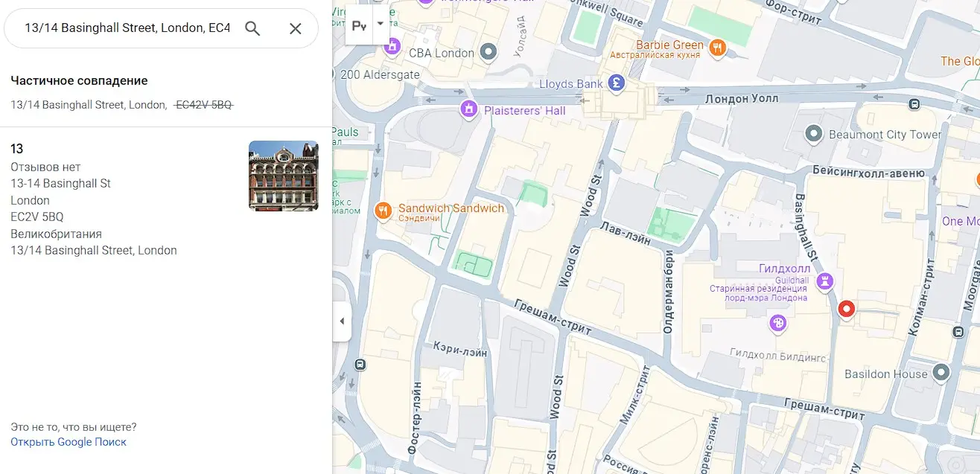Viewport: 980px width, 474px height.
Task: Click the CBA London marker icon
Action: [489, 52]
